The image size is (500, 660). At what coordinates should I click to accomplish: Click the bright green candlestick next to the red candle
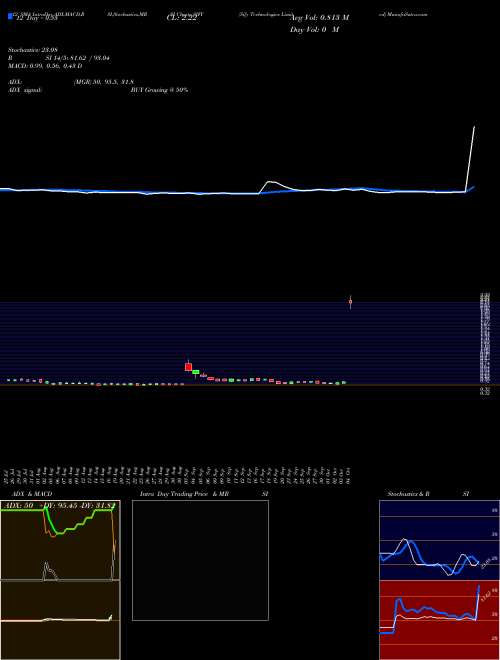[195, 372]
